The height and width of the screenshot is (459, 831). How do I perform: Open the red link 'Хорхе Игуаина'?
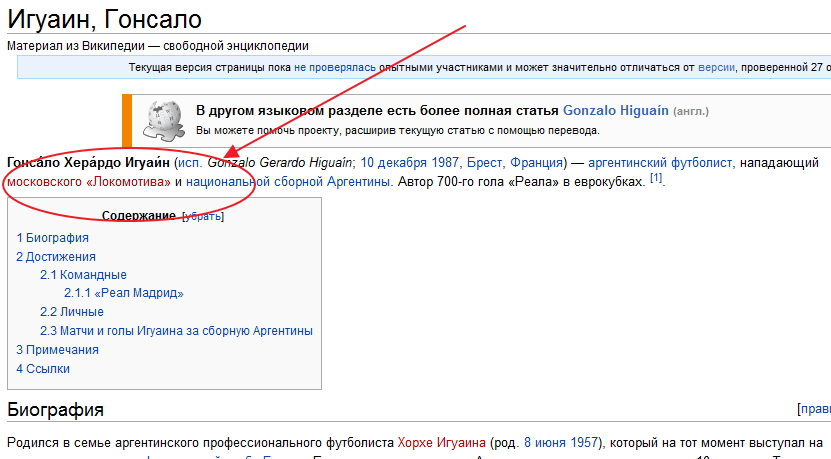[441, 442]
